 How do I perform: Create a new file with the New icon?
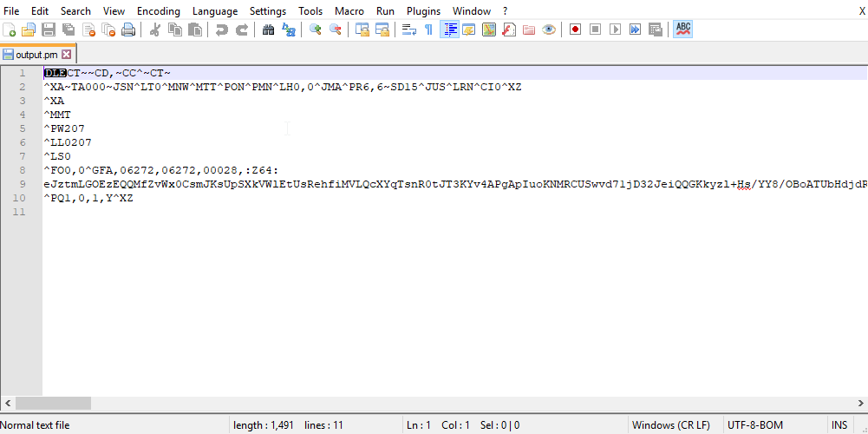click(9, 30)
